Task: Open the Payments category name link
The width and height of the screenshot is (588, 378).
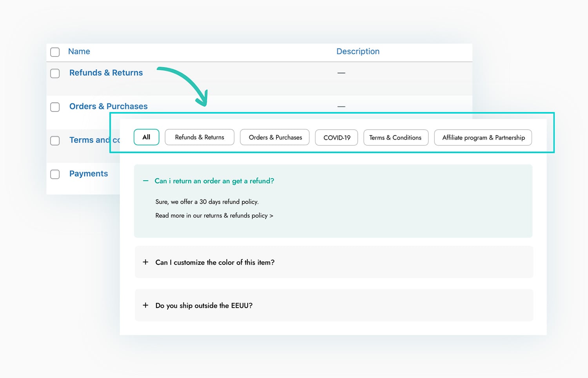Action: tap(89, 174)
